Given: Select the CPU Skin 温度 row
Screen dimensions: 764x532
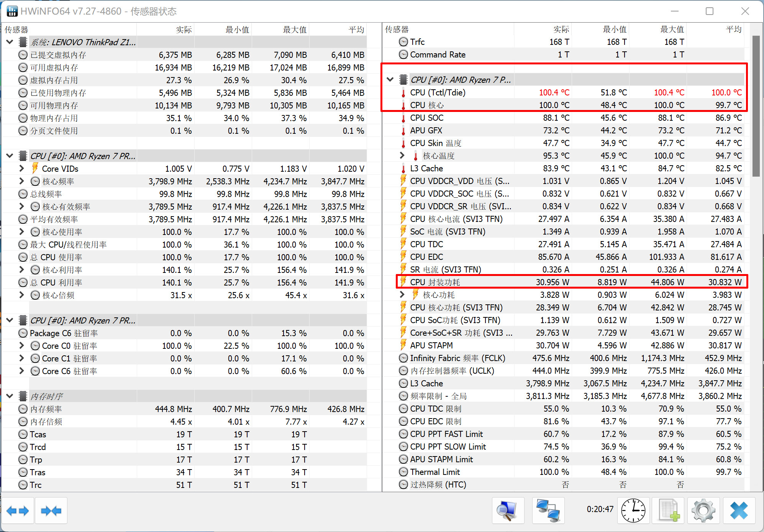Looking at the screenshot, I should [x=564, y=143].
